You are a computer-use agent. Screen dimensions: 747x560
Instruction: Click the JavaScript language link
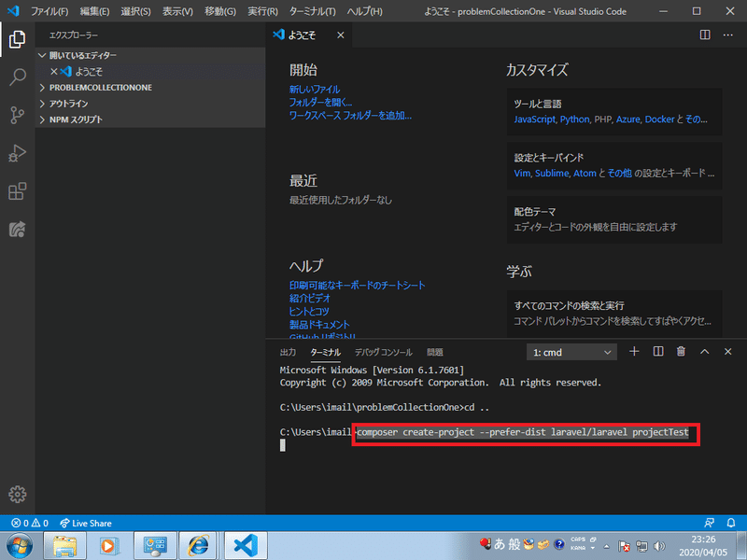pyautogui.click(x=534, y=119)
